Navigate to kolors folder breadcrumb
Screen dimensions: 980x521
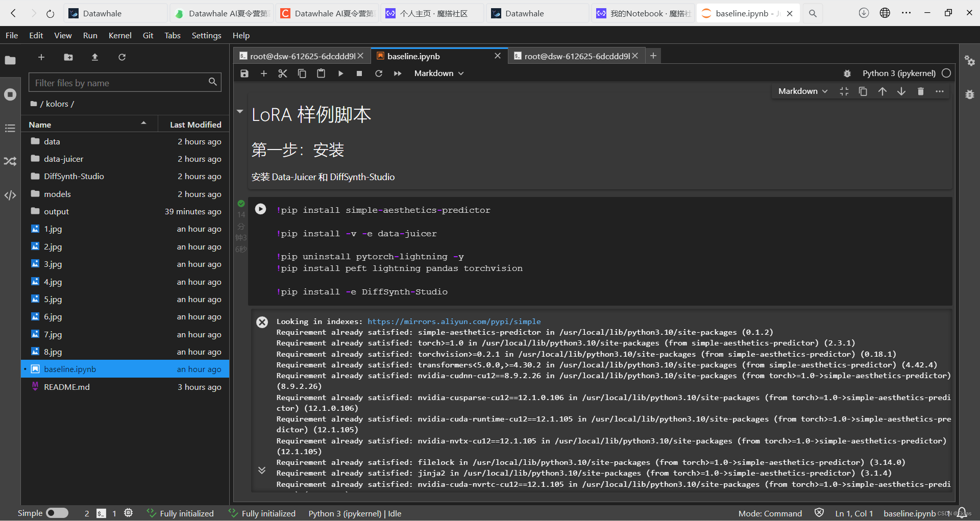tap(57, 104)
